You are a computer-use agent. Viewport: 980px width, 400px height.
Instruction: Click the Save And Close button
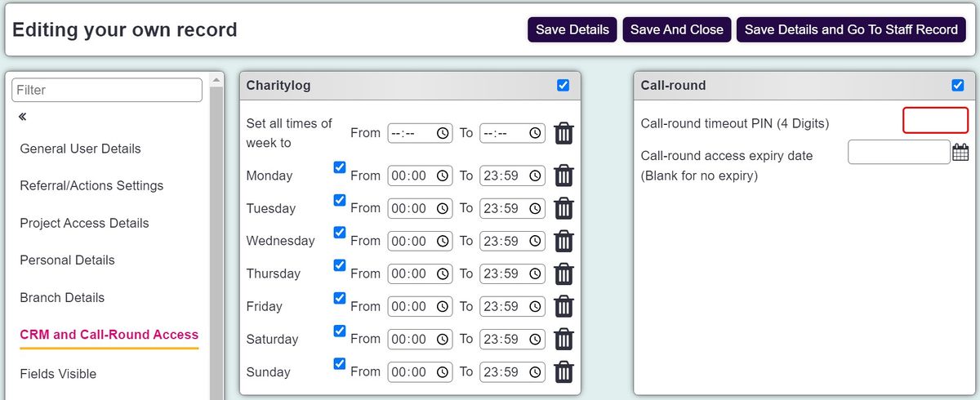(x=677, y=29)
